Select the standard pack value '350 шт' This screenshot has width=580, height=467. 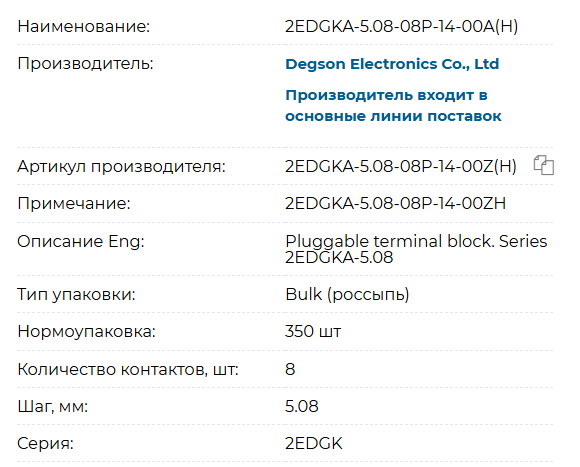point(313,331)
